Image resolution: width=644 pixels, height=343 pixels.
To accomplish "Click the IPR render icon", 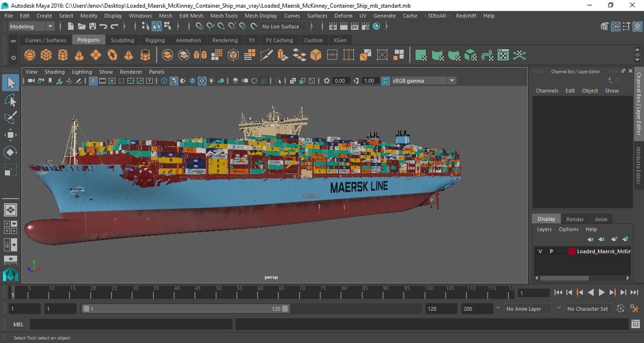I will click(x=355, y=26).
